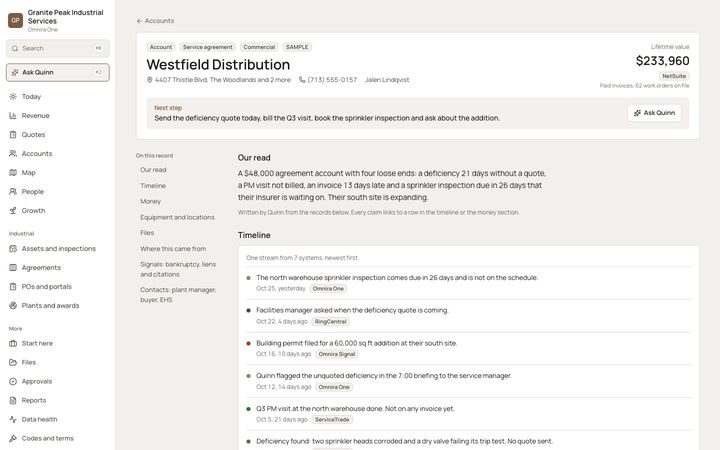Open Growth via its sprout icon
Image resolution: width=720 pixels, height=450 pixels.
(x=13, y=211)
